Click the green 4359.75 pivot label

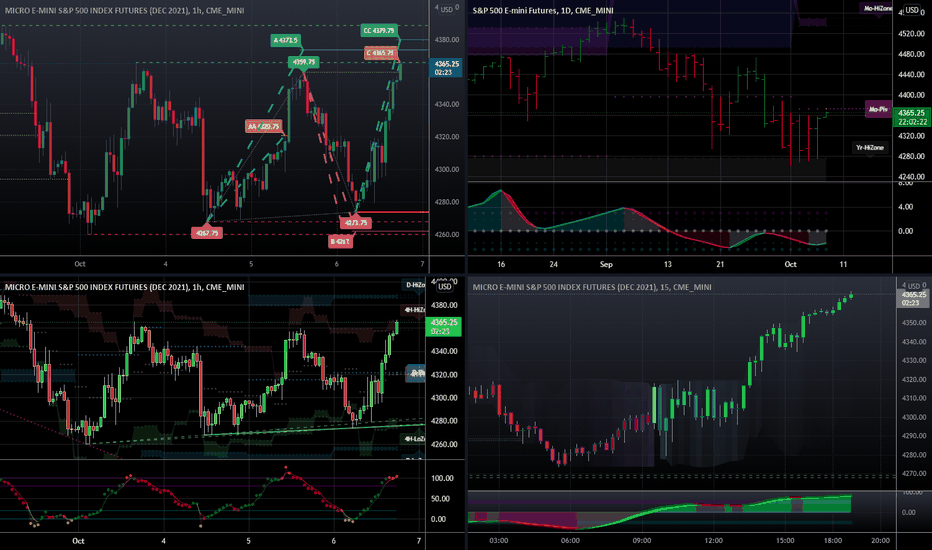pos(304,62)
